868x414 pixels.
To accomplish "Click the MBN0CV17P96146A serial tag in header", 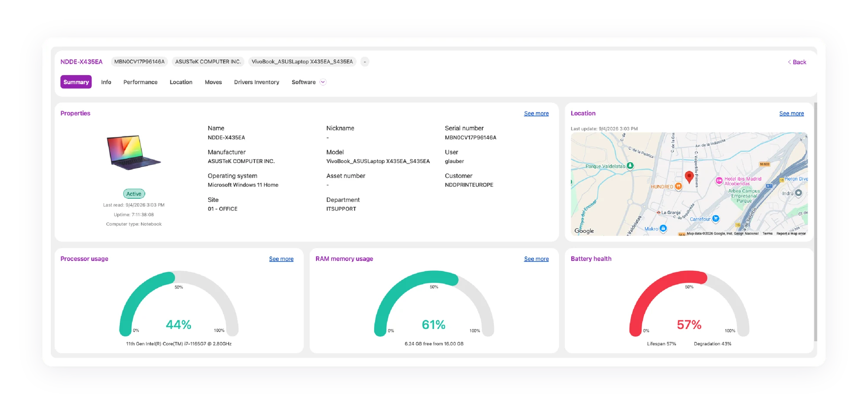I will tap(139, 62).
